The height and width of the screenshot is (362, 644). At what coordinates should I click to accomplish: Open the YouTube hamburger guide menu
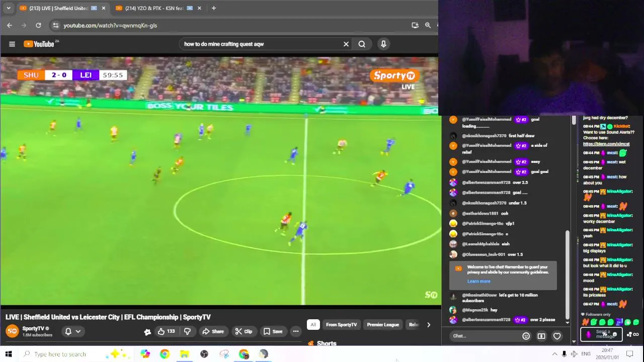tap(12, 44)
